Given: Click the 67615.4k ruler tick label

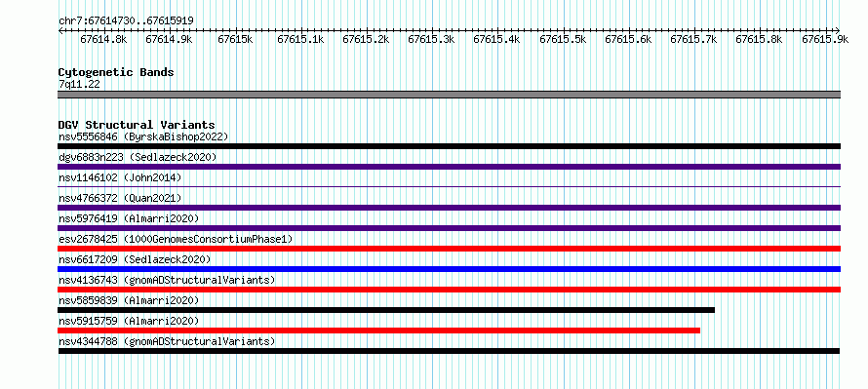Looking at the screenshot, I should coord(496,39).
